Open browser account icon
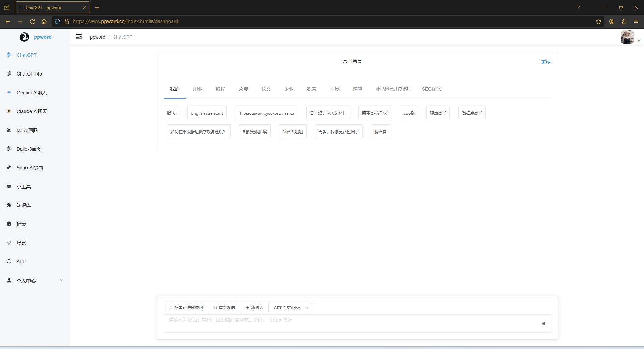Viewport: 644px width, 349px height. 612,21
